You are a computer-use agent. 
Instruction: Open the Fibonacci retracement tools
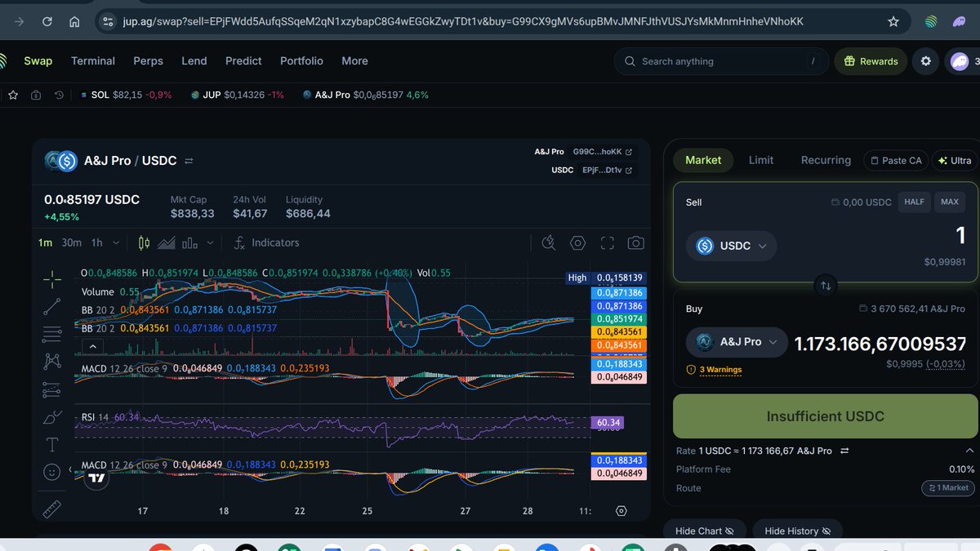point(52,334)
